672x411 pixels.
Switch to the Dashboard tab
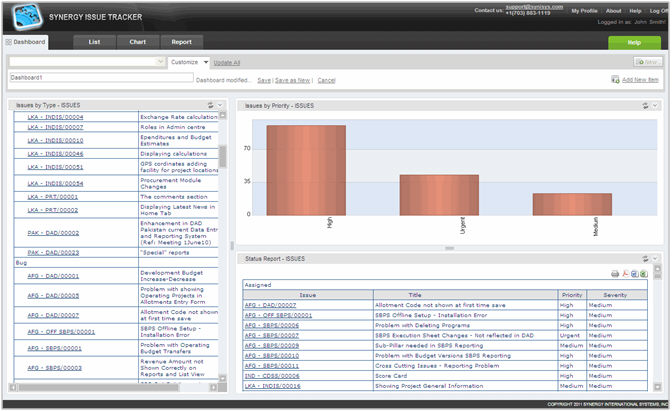pyautogui.click(x=26, y=42)
